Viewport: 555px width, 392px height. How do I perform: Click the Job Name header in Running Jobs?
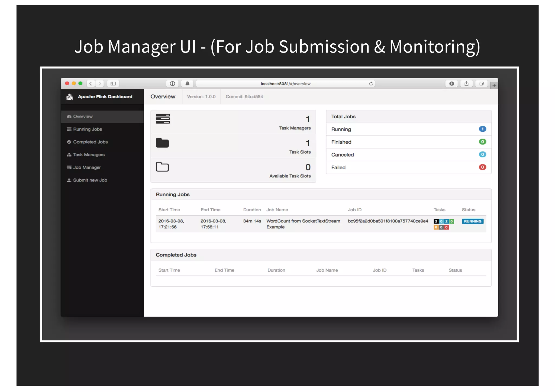277,210
